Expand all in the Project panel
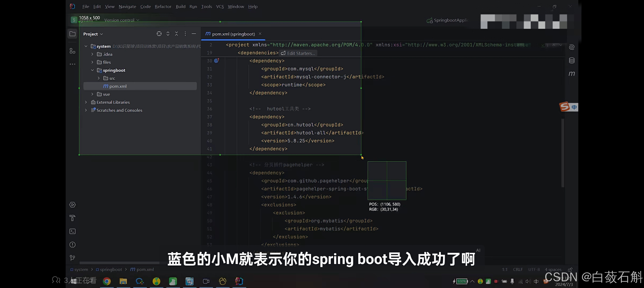 coord(168,34)
